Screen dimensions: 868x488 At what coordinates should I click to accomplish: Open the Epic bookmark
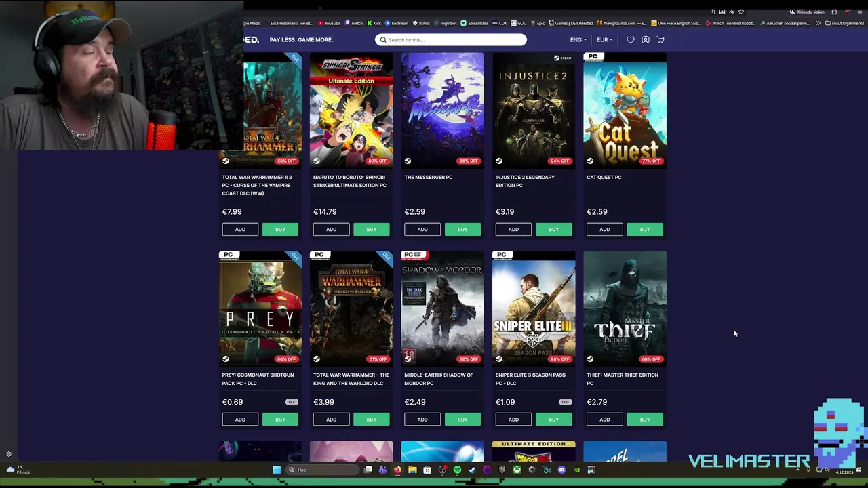[537, 23]
